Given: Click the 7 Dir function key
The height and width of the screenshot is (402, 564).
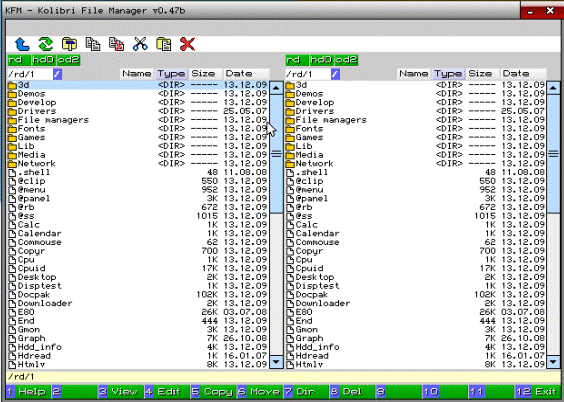Looking at the screenshot, I should 305,392.
